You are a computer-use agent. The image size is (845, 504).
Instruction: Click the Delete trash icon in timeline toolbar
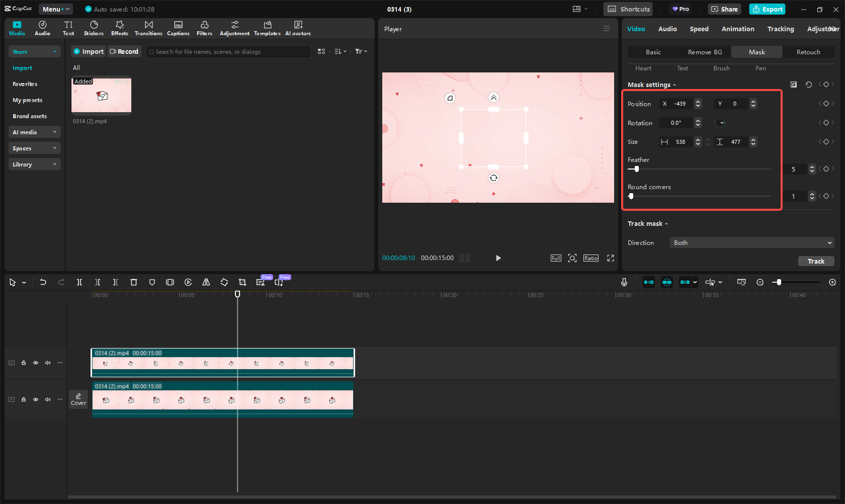pyautogui.click(x=134, y=282)
